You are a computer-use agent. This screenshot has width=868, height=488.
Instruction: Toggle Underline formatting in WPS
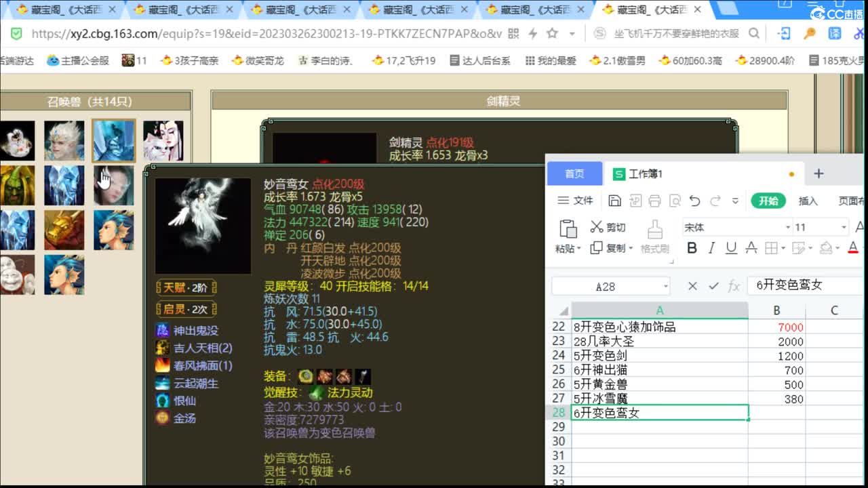[731, 248]
